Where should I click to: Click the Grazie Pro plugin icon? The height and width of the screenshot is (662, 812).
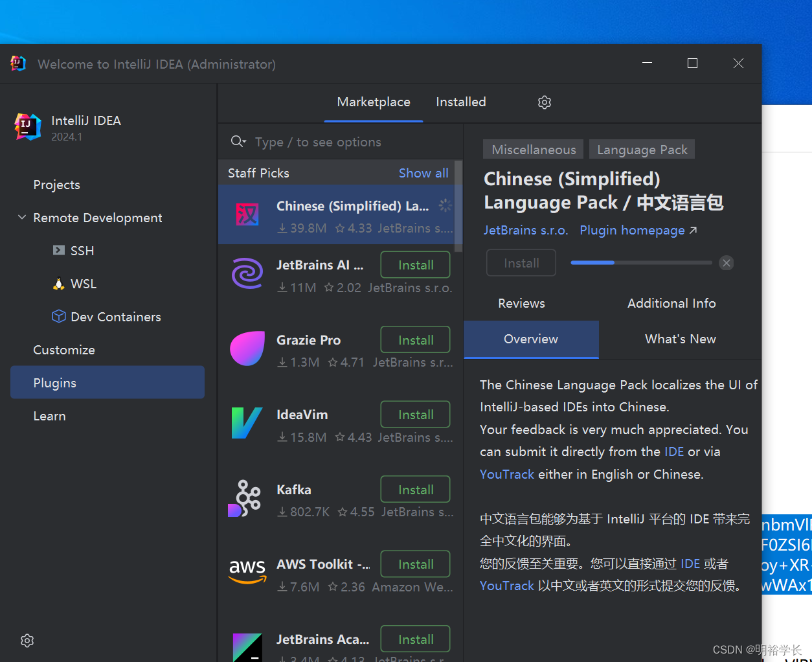247,348
